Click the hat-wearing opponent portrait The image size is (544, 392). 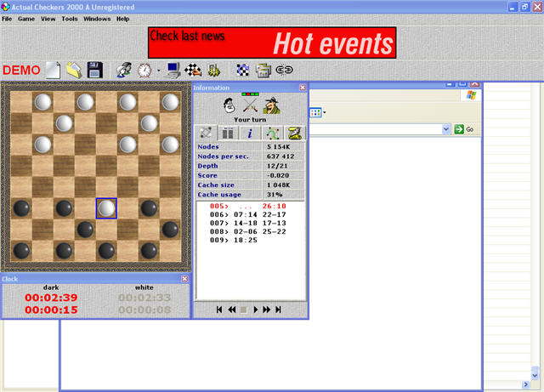[272, 105]
